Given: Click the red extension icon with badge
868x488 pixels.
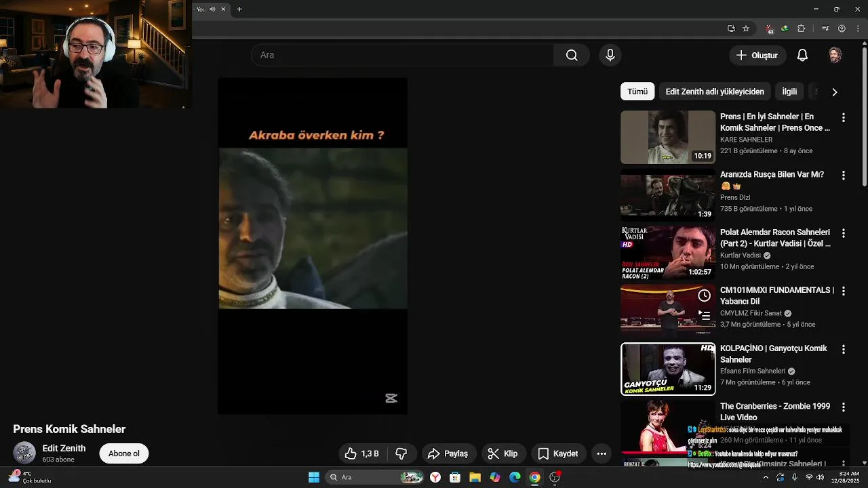Looking at the screenshot, I should (769, 28).
